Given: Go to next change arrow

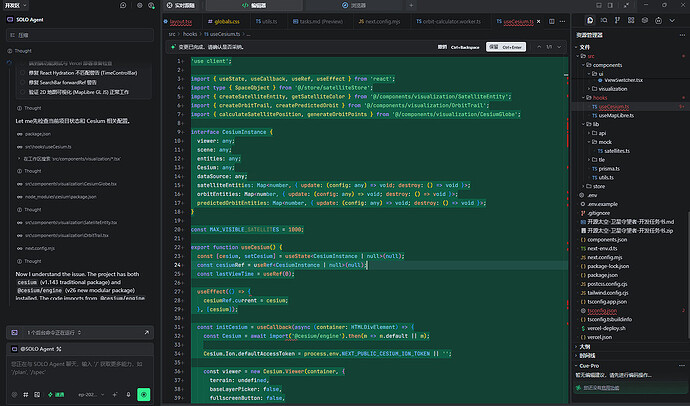Looking at the screenshot, I should (559, 47).
